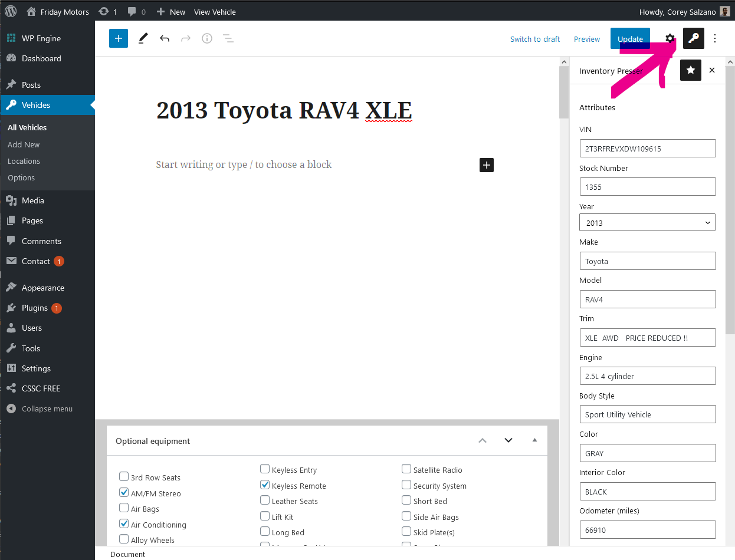Open comments bubble in admin bar
This screenshot has height=560, width=735.
(x=136, y=12)
